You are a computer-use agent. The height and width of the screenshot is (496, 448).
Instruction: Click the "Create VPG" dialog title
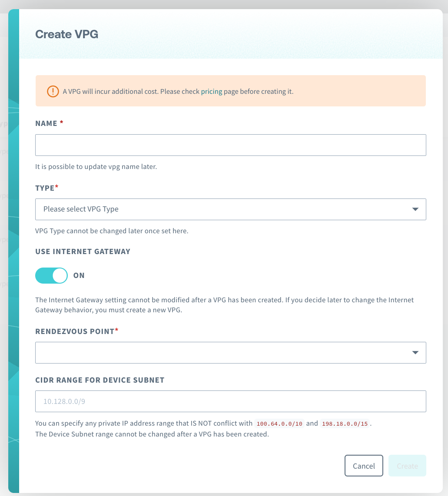pos(66,34)
